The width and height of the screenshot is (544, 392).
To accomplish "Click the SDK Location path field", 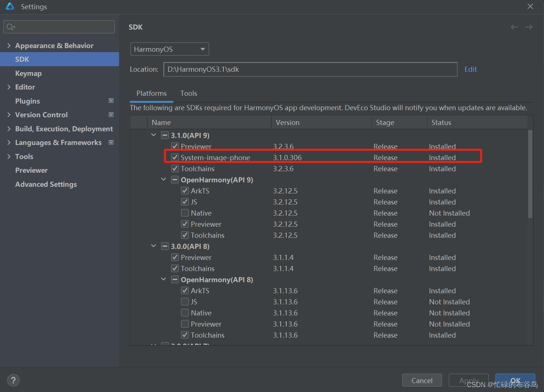I will point(310,69).
